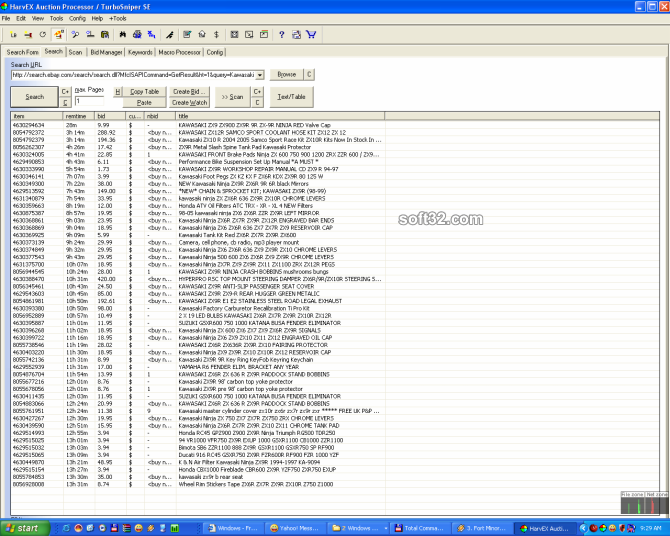
Task: Click the Create Watch button
Action: point(189,103)
